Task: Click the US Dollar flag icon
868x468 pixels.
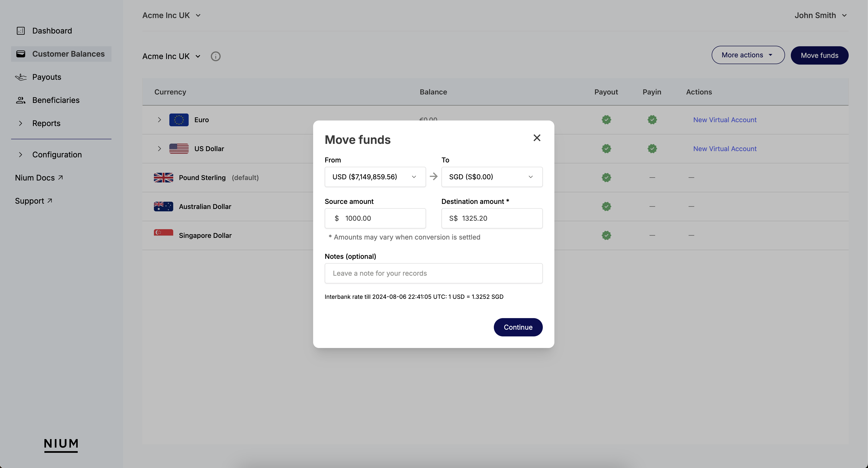Action: pyautogui.click(x=179, y=148)
